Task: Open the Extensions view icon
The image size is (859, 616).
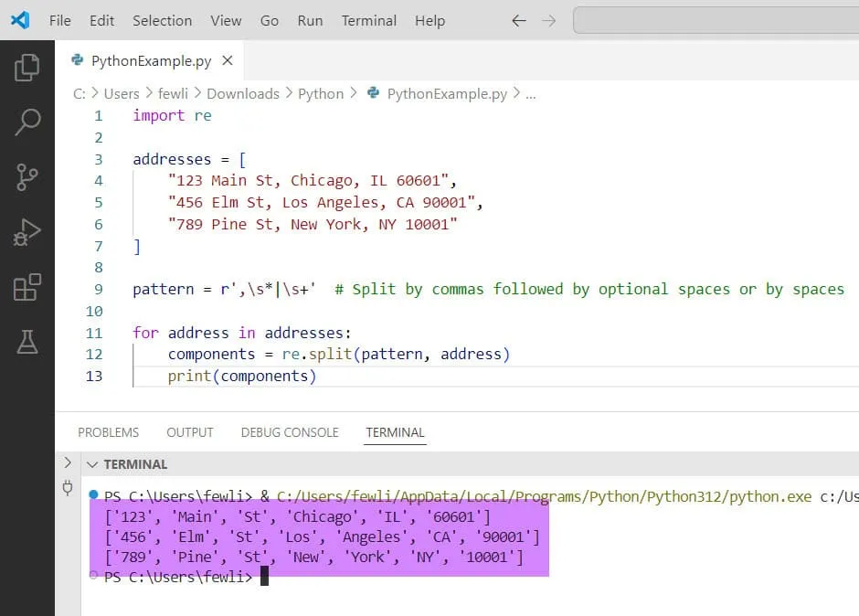Action: (27, 287)
